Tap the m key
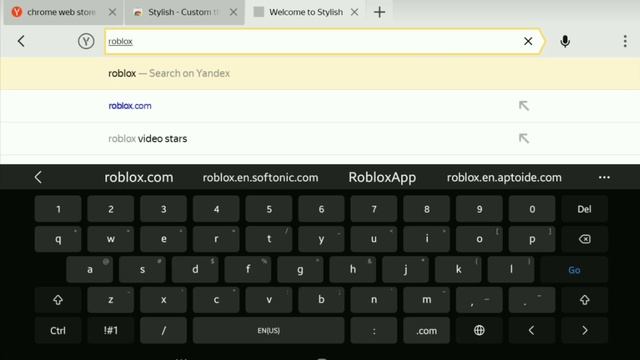This screenshot has width=640, height=360. click(427, 300)
